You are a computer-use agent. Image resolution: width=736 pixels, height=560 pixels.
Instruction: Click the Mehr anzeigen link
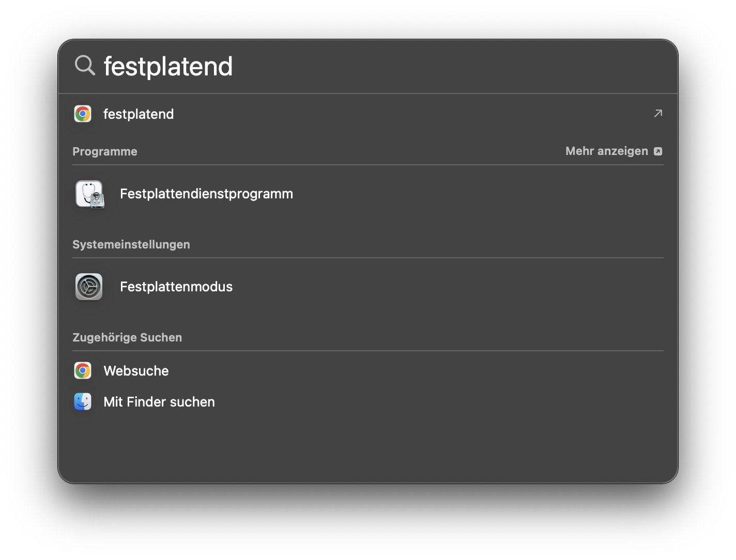607,151
